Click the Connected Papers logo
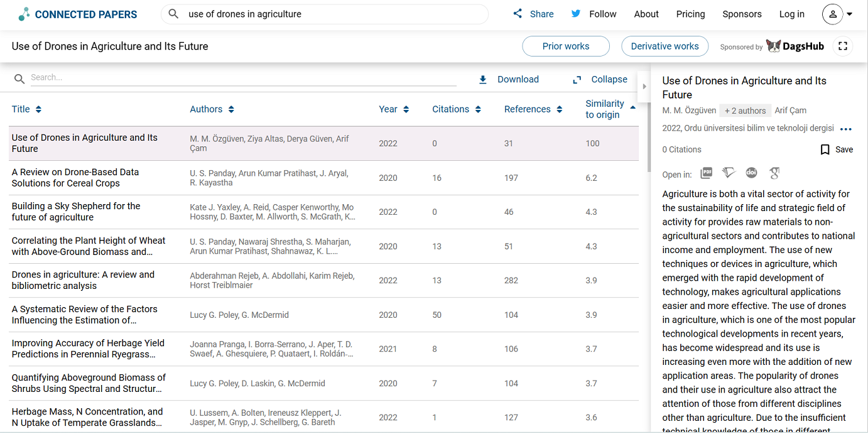868x439 pixels. point(78,14)
